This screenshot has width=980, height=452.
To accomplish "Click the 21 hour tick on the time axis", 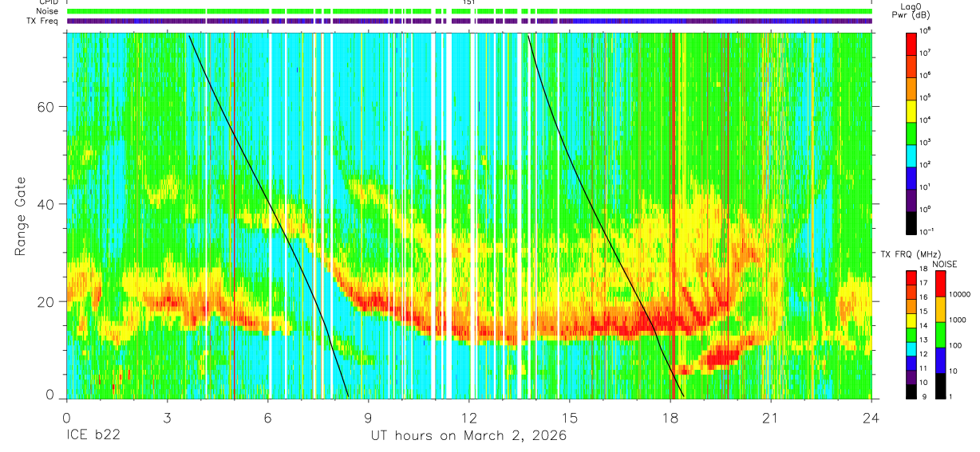I will (771, 417).
